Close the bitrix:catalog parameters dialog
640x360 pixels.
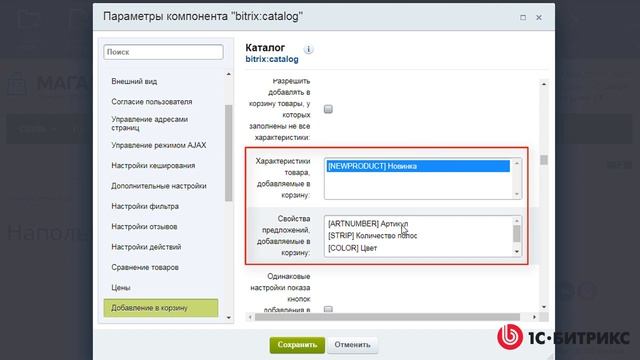[539, 18]
